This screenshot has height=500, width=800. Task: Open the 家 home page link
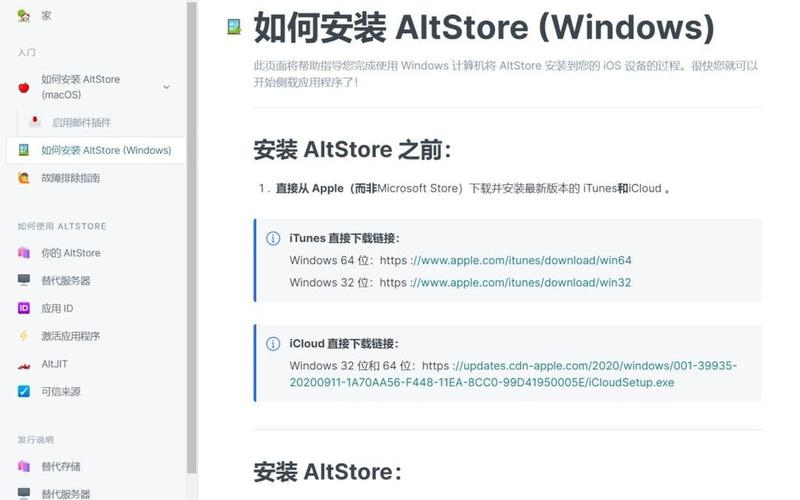coord(46,16)
